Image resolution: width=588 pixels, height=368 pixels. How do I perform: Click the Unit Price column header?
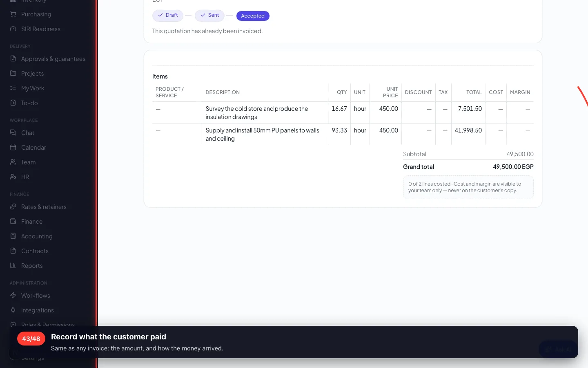coord(390,92)
